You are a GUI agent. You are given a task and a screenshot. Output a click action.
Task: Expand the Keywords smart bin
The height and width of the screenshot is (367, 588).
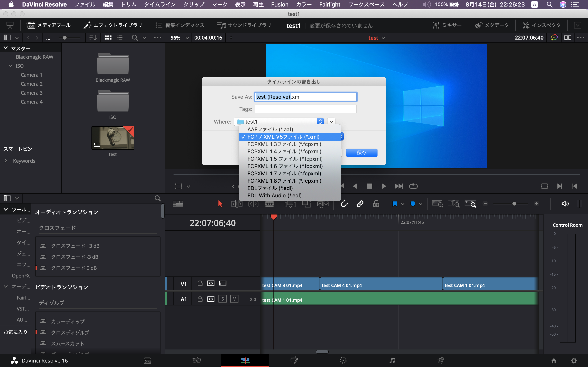[6, 161]
